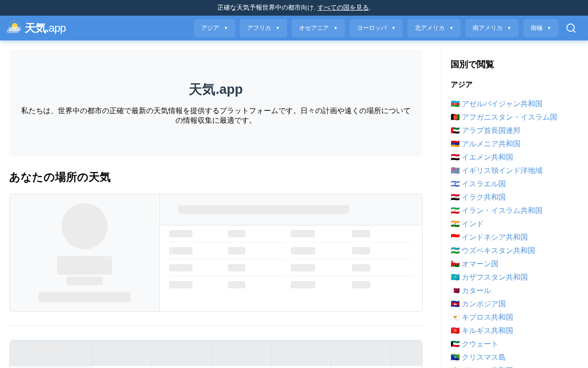Click the Israel flag icon
Viewport: 588px width, 368px height.
pos(455,184)
